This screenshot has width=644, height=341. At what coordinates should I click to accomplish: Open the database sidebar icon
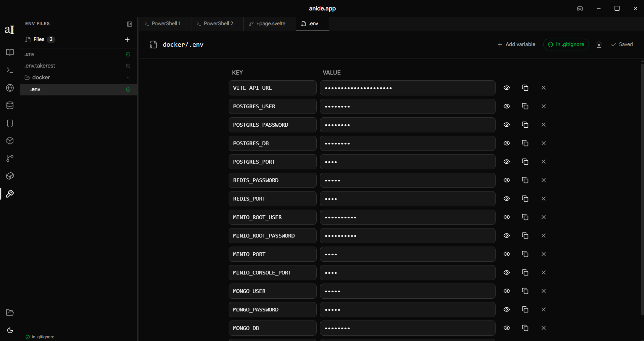point(10,105)
